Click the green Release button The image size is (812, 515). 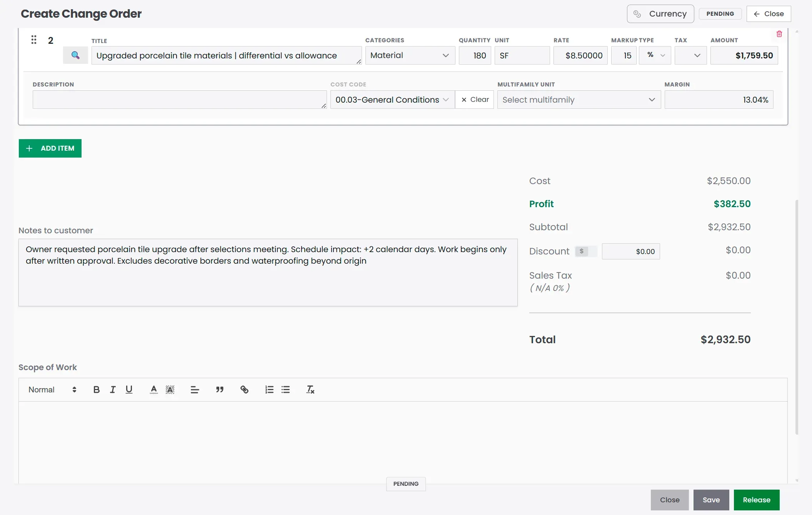[757, 500]
